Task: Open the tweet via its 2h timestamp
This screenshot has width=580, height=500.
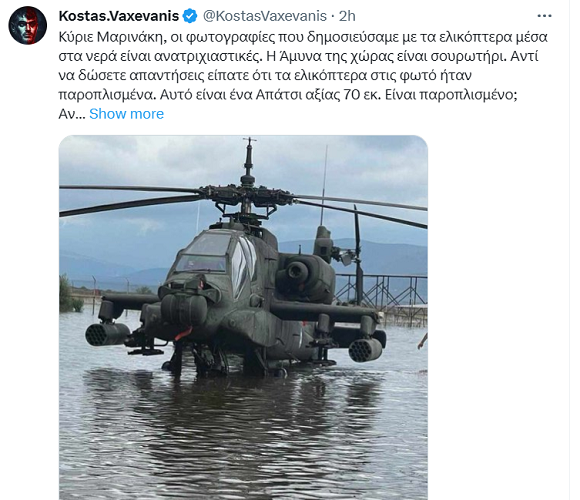Action: [347, 16]
